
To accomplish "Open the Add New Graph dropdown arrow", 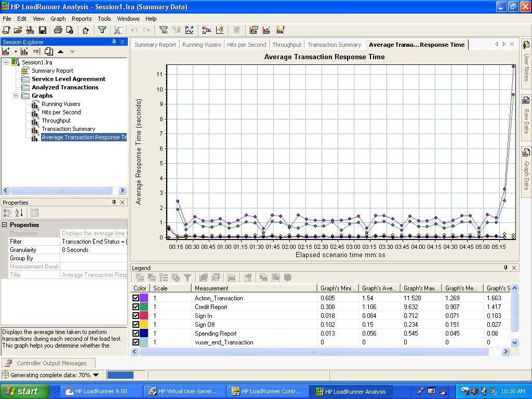I will pos(15,51).
